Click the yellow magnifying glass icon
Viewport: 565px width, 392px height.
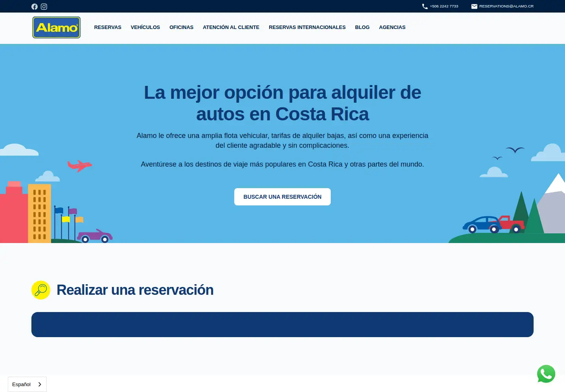pos(41,290)
